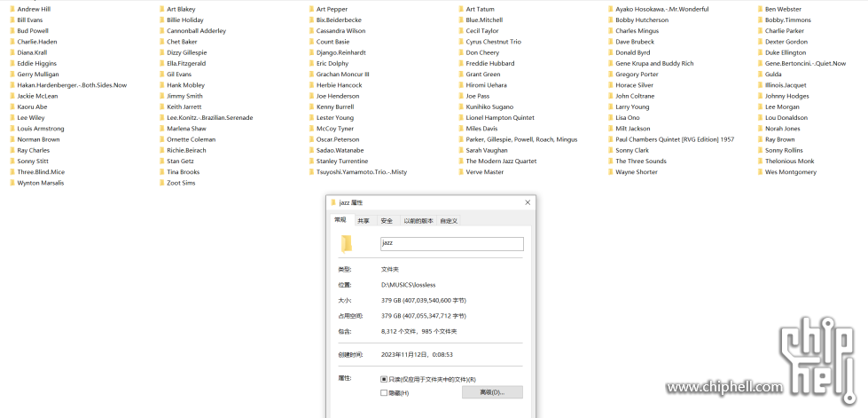Select the Louis Armstrong folder name
Viewport: 868px width, 418px height.
pos(41,129)
